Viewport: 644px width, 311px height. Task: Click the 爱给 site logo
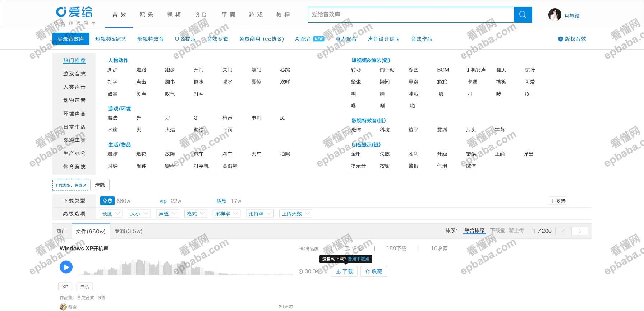(74, 13)
